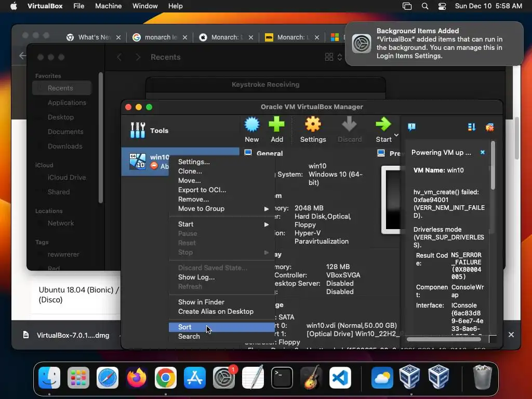Open Safari from the Dock
Image resolution: width=532 pixels, height=399 pixels.
pyautogui.click(x=108, y=378)
